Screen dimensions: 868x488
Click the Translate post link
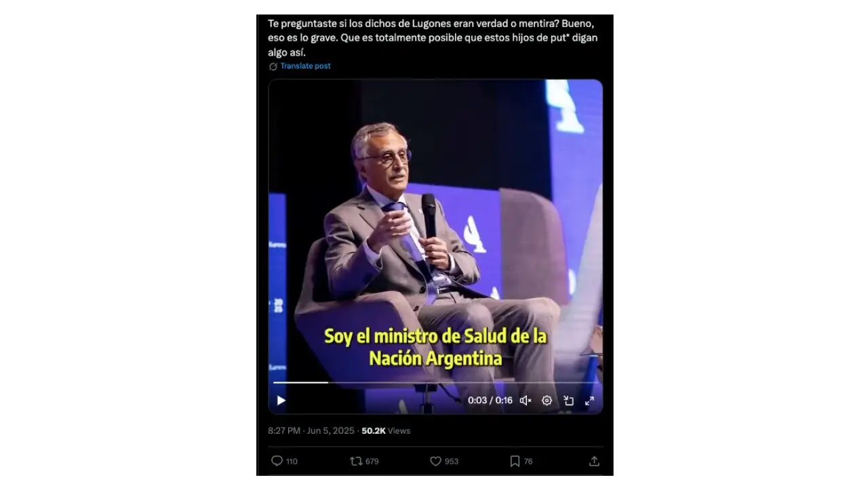[305, 66]
